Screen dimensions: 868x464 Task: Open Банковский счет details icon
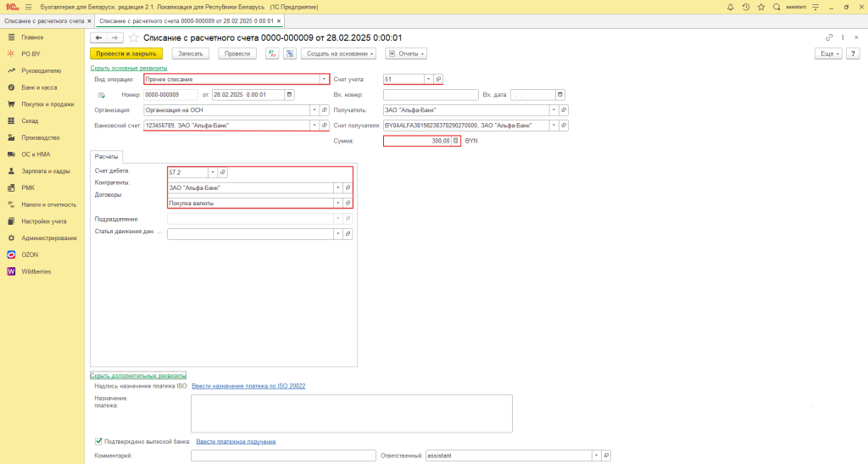coord(325,126)
